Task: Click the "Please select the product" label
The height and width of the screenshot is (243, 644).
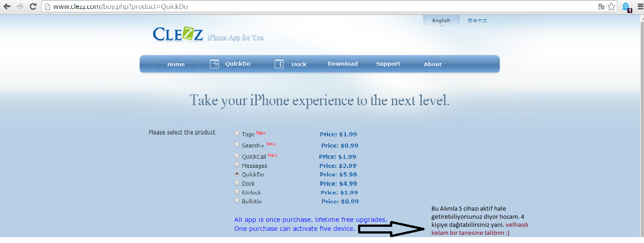Action: point(182,132)
